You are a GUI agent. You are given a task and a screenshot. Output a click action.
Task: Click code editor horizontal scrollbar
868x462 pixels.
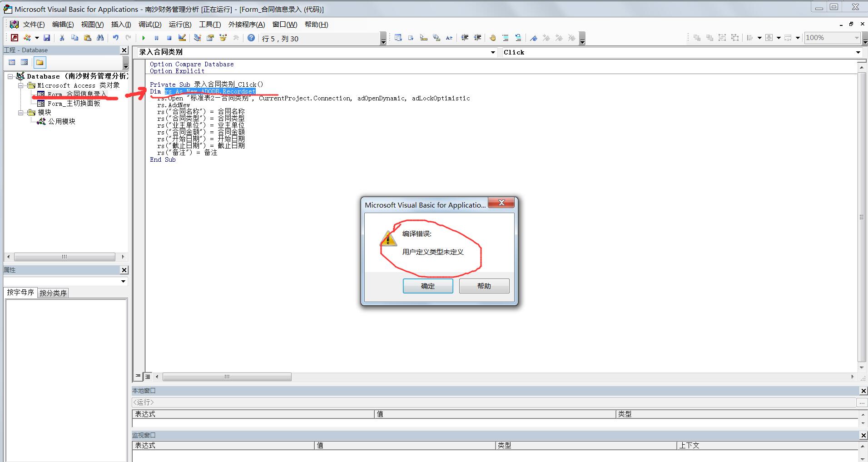pos(227,377)
